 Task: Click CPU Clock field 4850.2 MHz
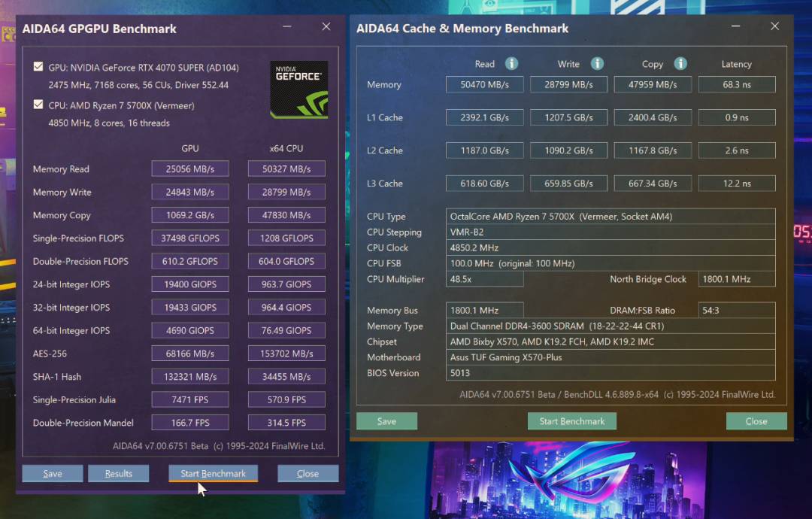point(611,247)
